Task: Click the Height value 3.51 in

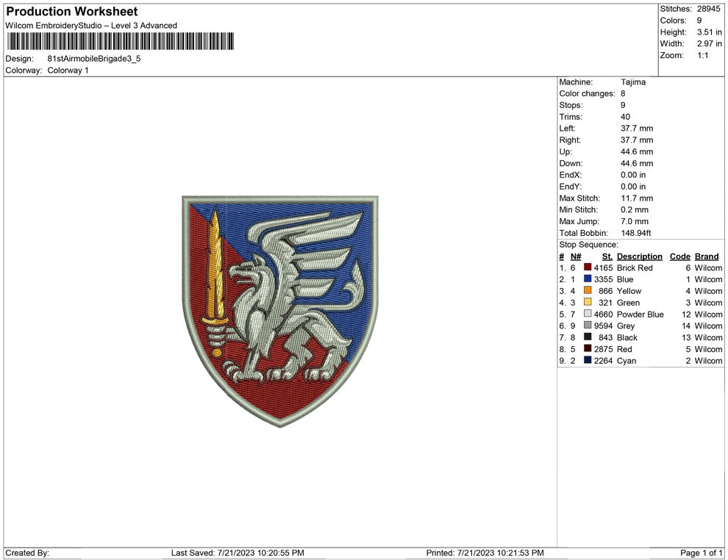Action: click(710, 32)
